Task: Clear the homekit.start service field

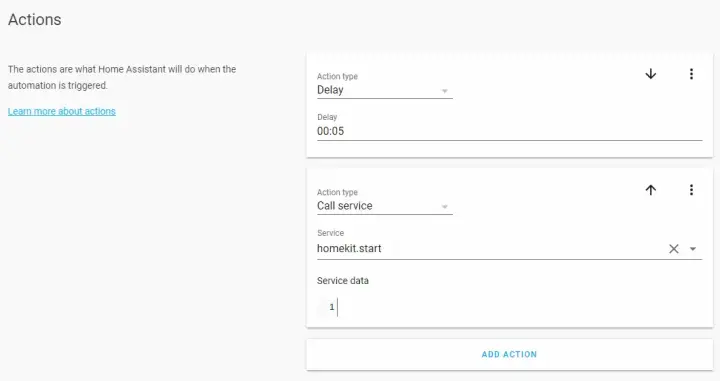Action: 674,249
